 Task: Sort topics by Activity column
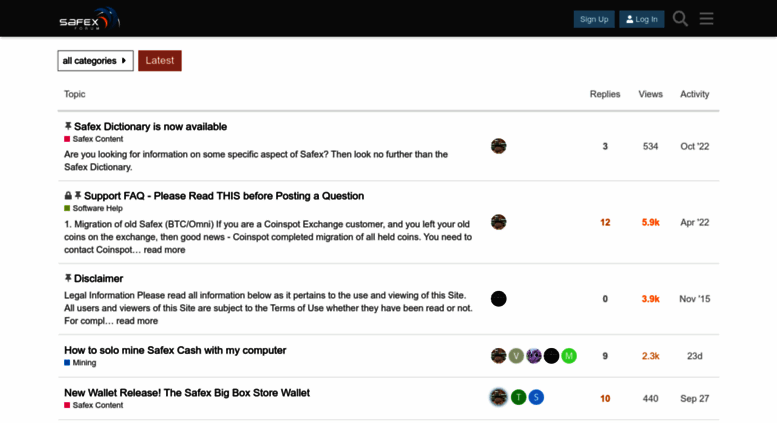[x=694, y=94]
